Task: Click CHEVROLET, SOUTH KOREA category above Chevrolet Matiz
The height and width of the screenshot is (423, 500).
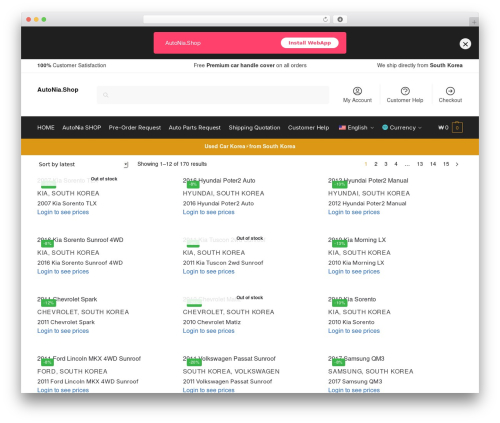Action: (228, 312)
